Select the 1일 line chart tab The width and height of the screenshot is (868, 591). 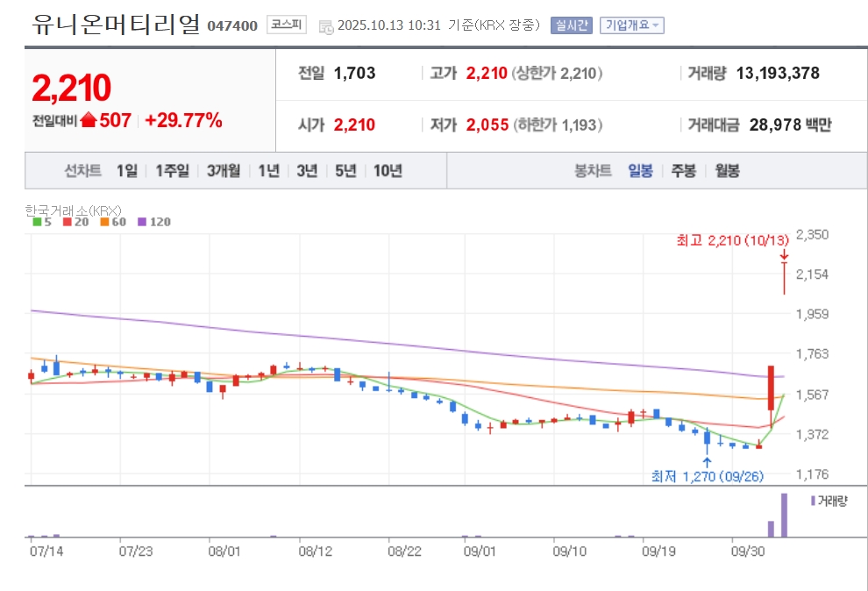click(127, 170)
